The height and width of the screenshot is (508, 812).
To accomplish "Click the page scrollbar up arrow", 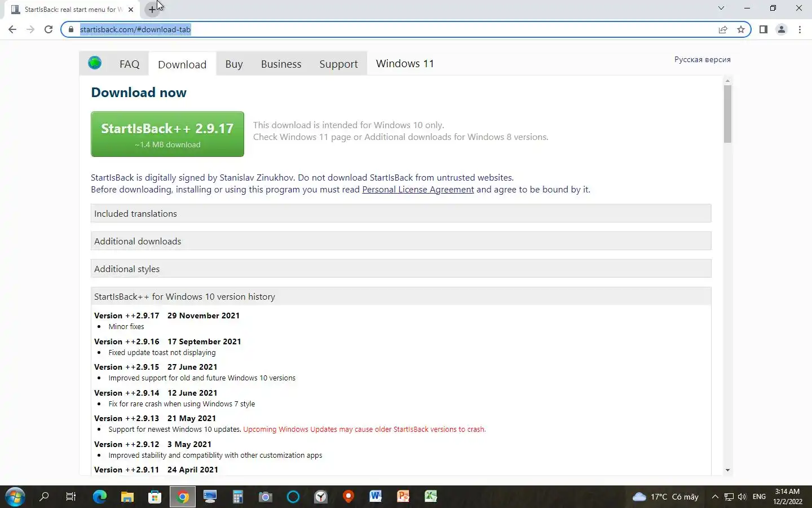I will 727,81.
